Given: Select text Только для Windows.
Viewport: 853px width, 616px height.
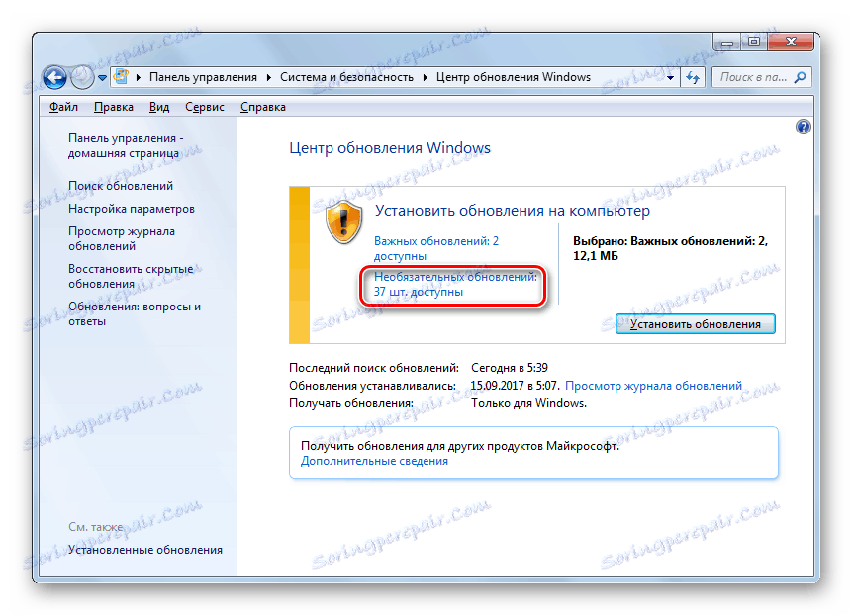Looking at the screenshot, I should (x=528, y=403).
